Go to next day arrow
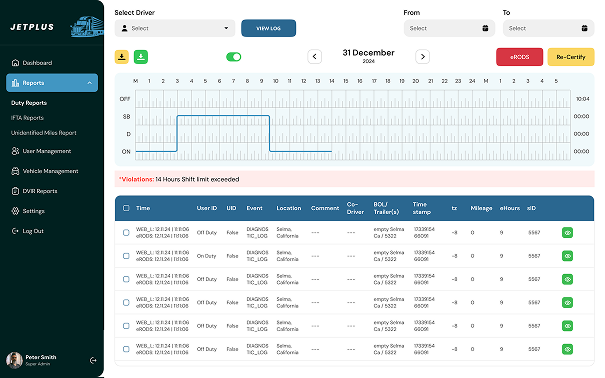Screen dimensions: 605x378 (x=422, y=57)
